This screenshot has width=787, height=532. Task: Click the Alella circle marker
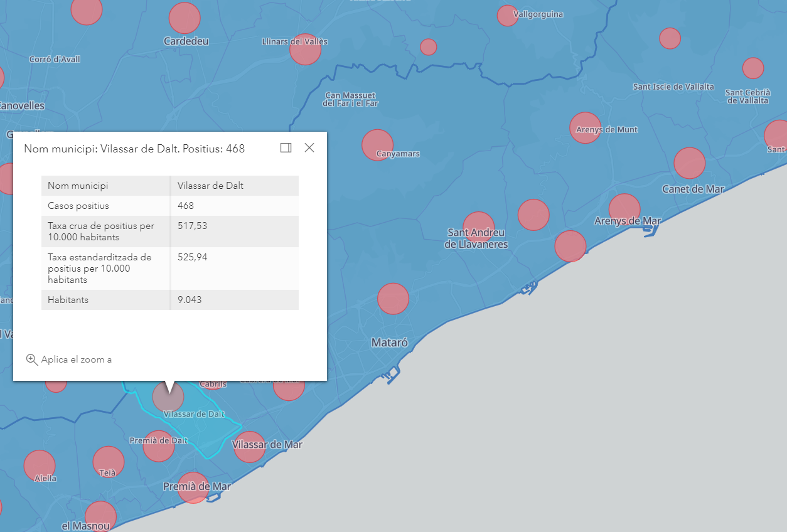pyautogui.click(x=40, y=465)
